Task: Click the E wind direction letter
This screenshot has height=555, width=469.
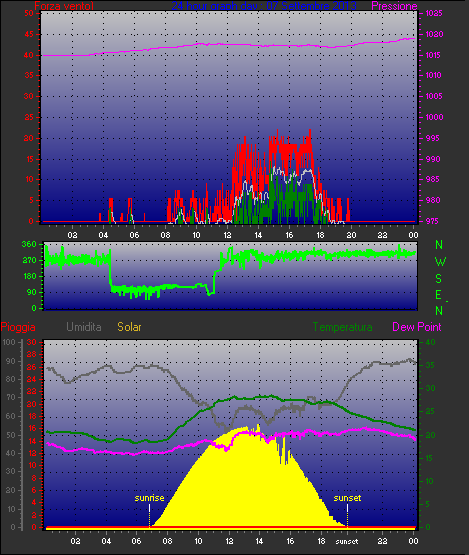Action: (439, 294)
